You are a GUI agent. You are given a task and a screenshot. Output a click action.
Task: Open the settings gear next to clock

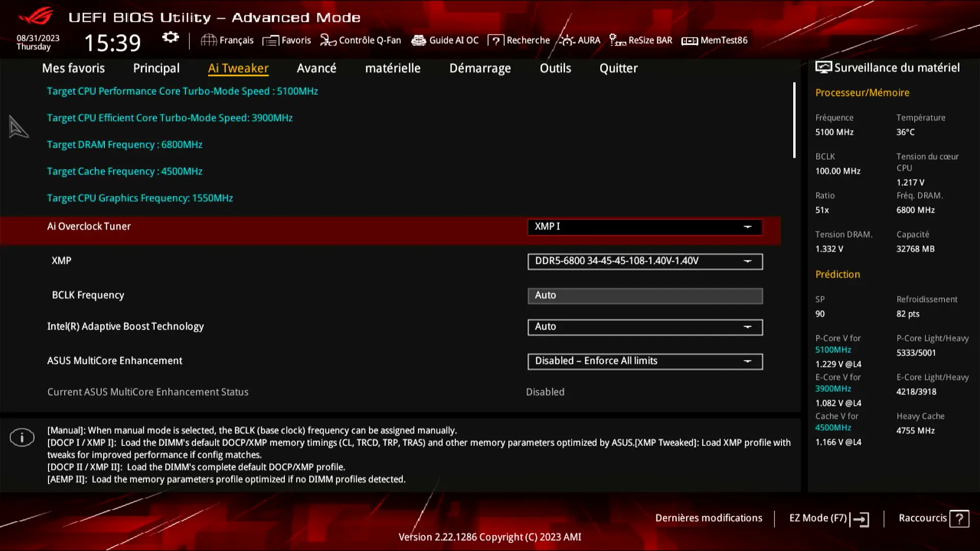pyautogui.click(x=170, y=37)
